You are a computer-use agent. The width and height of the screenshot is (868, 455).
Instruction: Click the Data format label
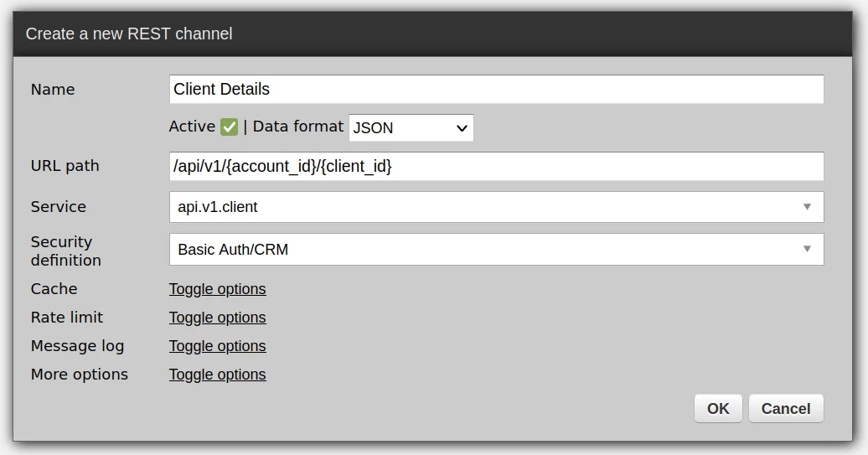click(x=298, y=127)
